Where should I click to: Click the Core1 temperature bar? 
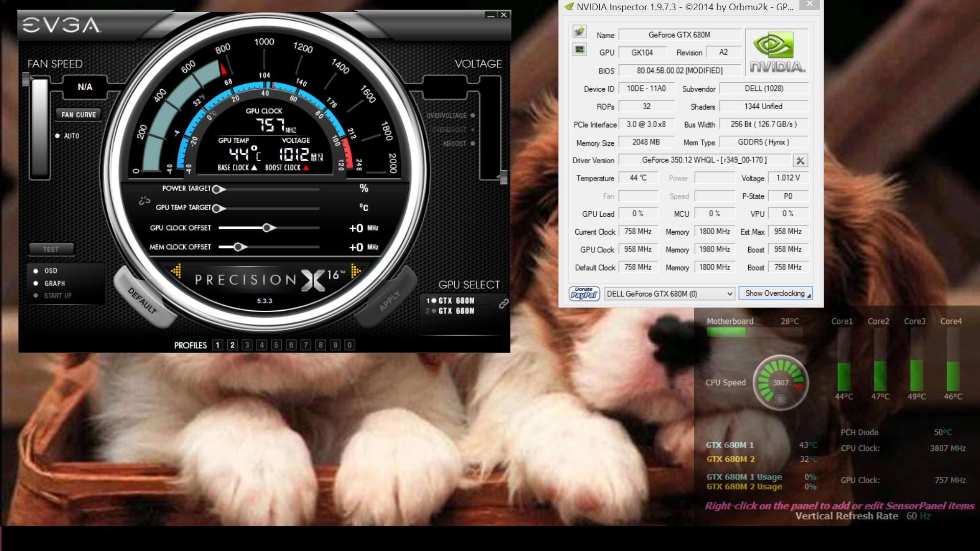[x=844, y=360]
